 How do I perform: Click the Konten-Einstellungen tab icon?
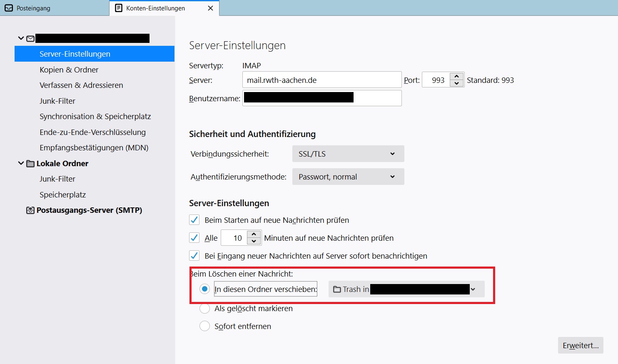tap(119, 8)
